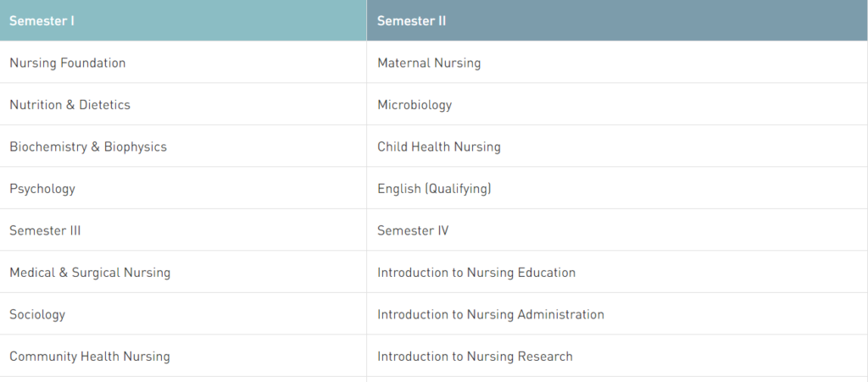Click Introduction to Nursing Education
This screenshot has height=382, width=868.
pyautogui.click(x=476, y=273)
